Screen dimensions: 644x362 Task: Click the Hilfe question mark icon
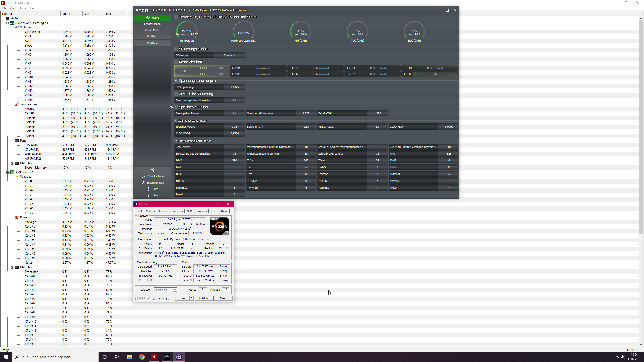tap(148, 189)
